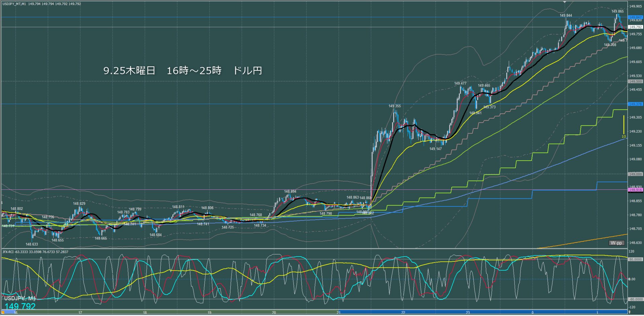Click the gray 149.000 round-number price tag
This screenshot has height=316, width=644.
pyautogui.click(x=635, y=174)
